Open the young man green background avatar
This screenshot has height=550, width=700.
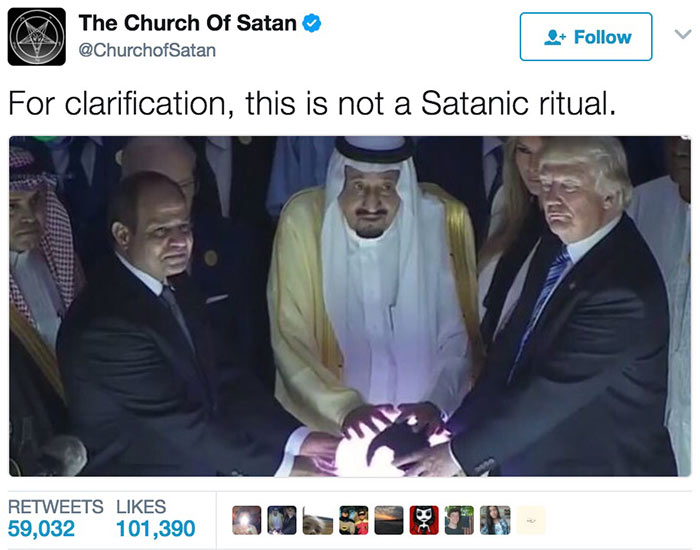[x=459, y=520]
